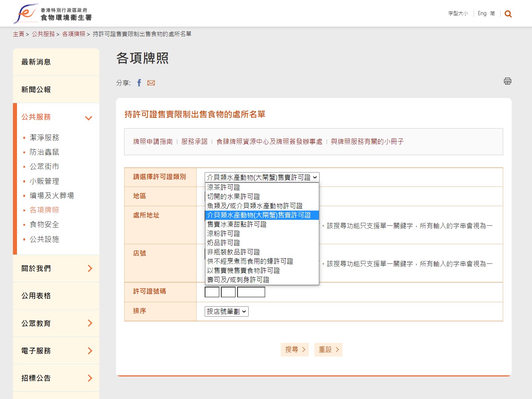Share page via email envelope icon
The image size is (532, 399).
click(151, 83)
